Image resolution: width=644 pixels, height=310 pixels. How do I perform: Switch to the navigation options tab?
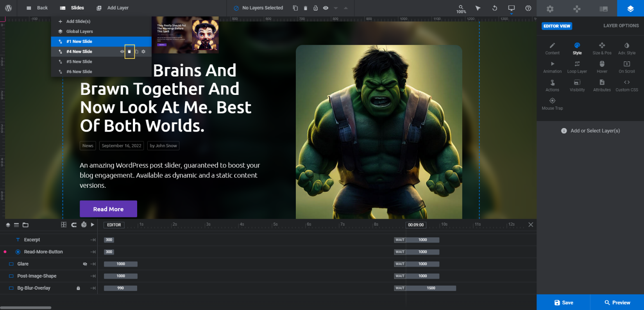coord(577,8)
